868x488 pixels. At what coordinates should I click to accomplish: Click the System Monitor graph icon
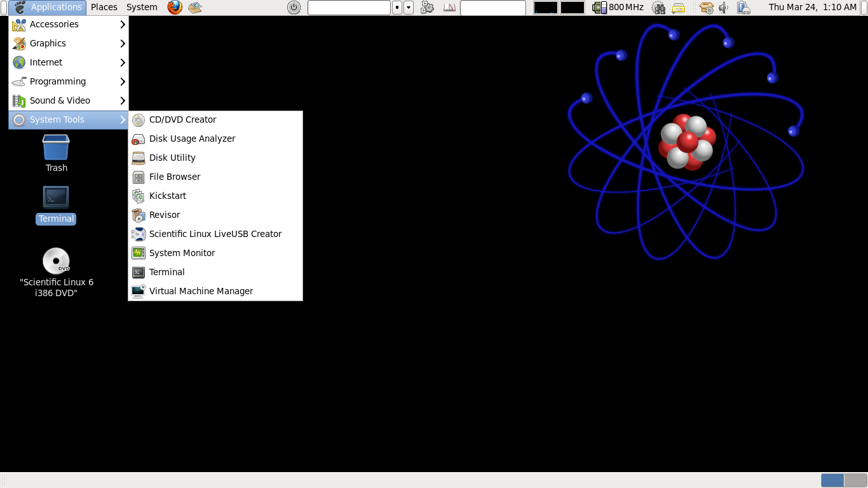point(139,253)
